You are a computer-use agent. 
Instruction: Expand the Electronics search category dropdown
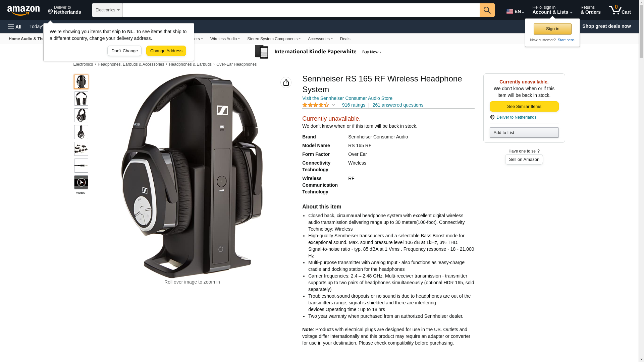tap(107, 10)
